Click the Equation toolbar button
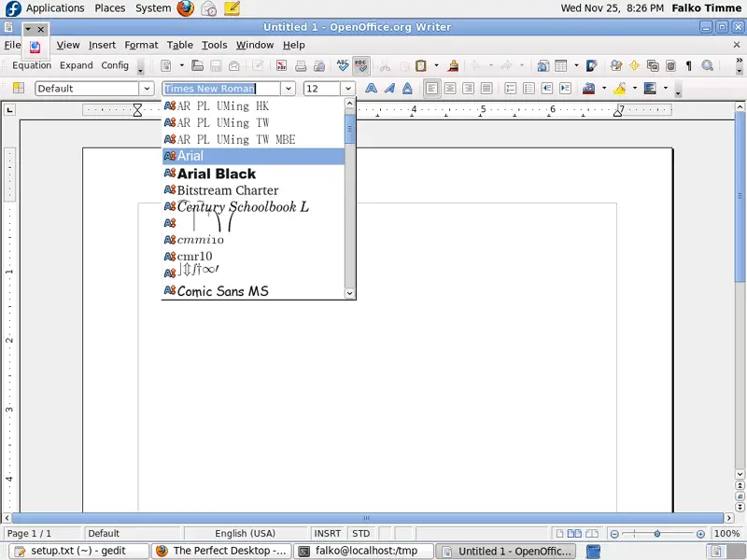 pos(32,65)
